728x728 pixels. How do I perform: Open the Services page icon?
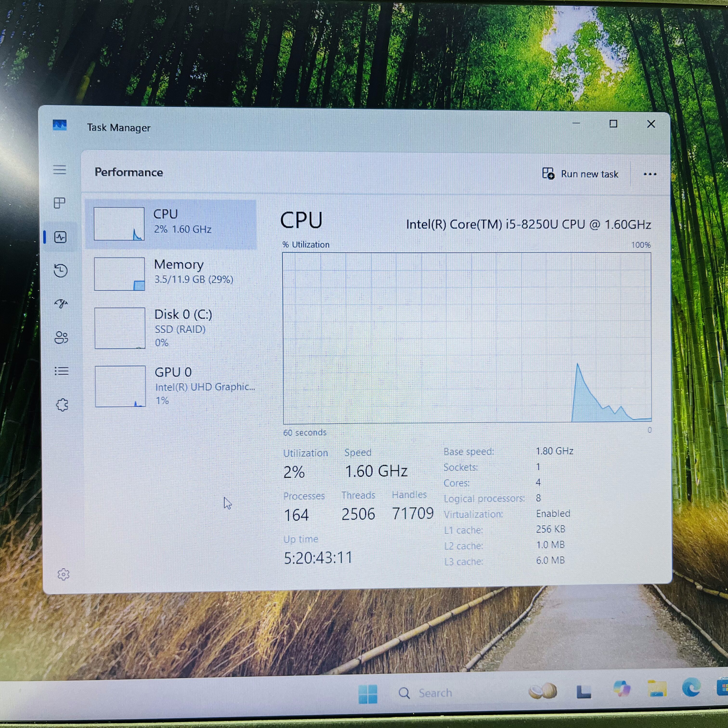(x=62, y=405)
